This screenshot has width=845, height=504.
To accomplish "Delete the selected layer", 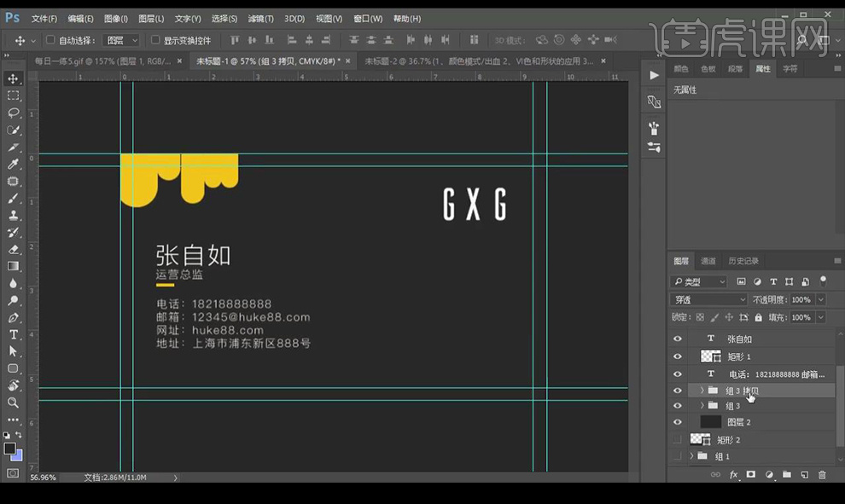I will (822, 474).
